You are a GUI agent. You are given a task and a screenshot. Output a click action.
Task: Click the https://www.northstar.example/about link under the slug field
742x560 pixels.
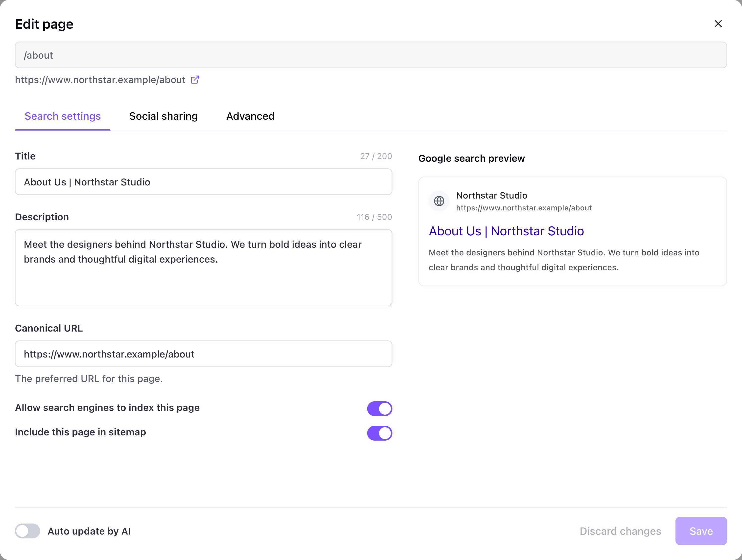(100, 80)
